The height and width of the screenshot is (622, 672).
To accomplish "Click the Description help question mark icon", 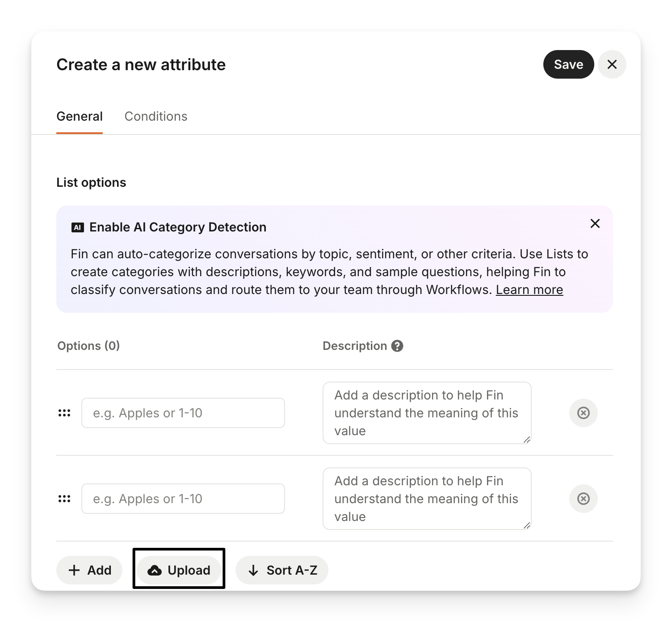I will 397,346.
